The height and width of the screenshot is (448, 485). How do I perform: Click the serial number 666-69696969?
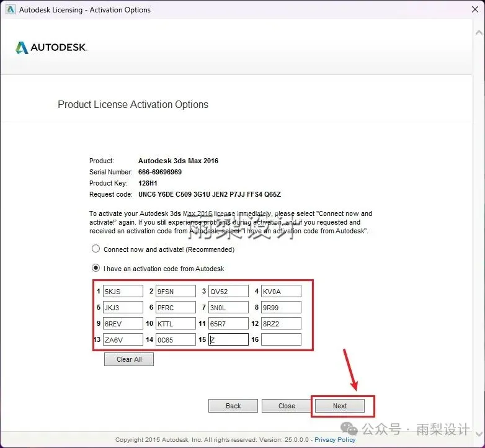tap(160, 172)
